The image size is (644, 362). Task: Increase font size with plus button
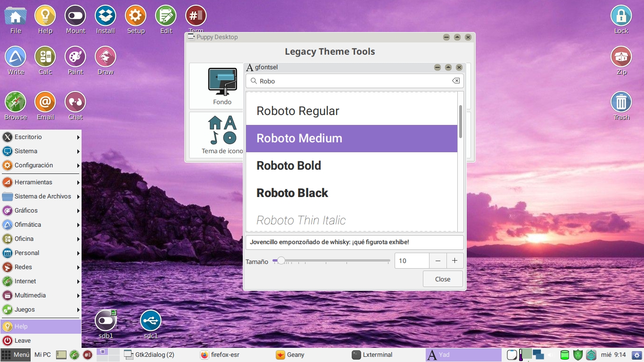[455, 261]
